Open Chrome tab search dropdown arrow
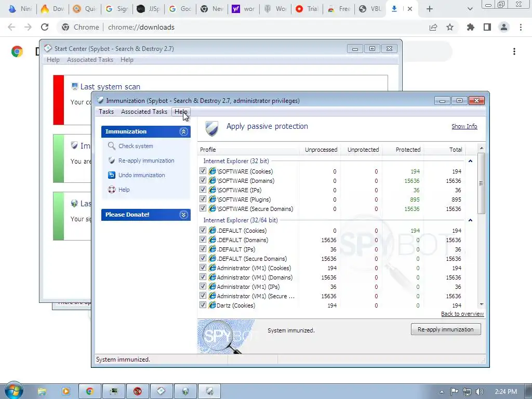This screenshot has width=532, height=399. click(470, 9)
